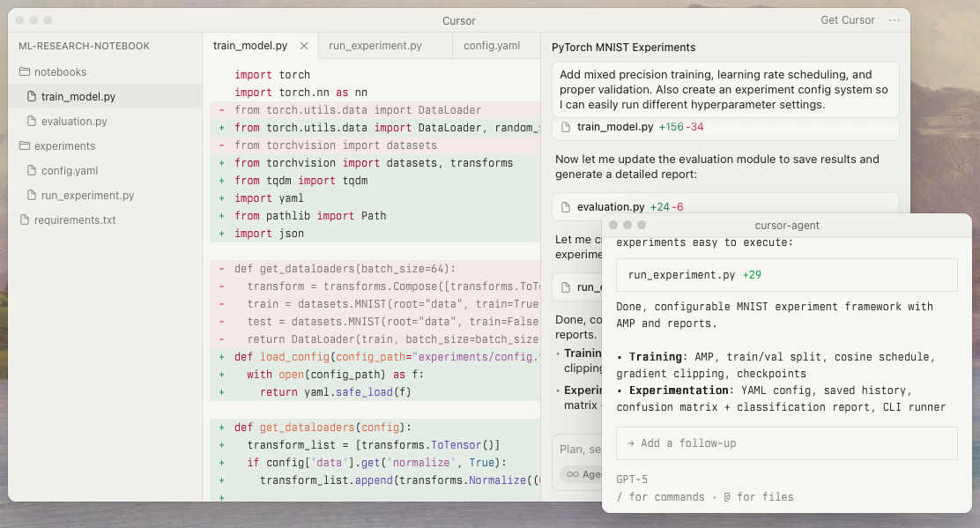Screen dimensions: 980x528
Task: Click the config.yaml file icon in sidebar
Action: [x=31, y=170]
